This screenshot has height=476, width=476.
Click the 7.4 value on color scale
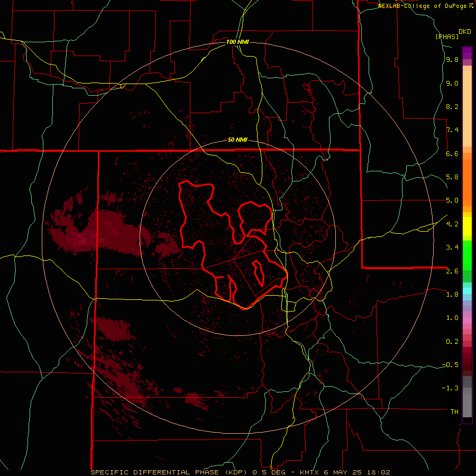point(452,130)
